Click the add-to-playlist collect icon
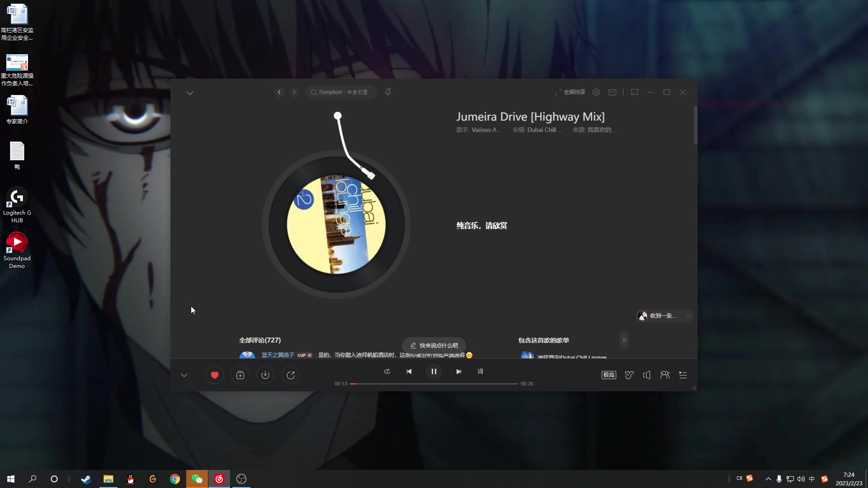Viewport: 868px width, 488px height. (240, 375)
